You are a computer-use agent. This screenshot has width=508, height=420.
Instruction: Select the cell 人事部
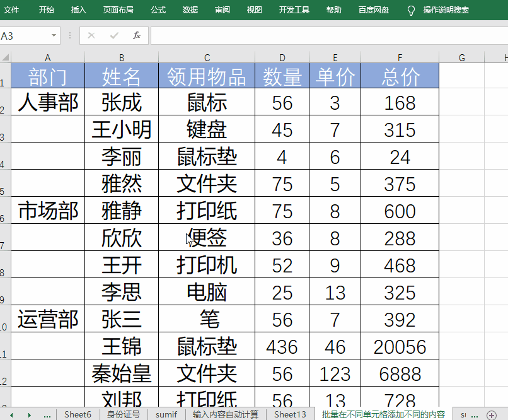coord(48,102)
